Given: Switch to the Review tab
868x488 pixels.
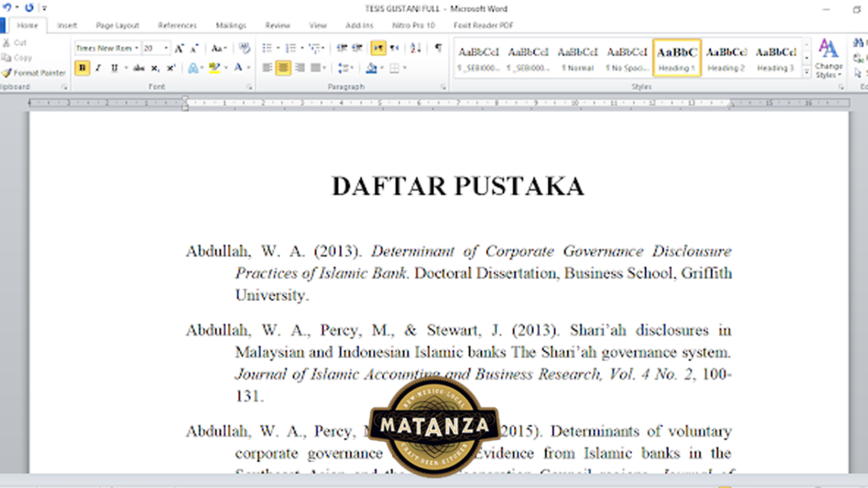Looking at the screenshot, I should point(277,26).
